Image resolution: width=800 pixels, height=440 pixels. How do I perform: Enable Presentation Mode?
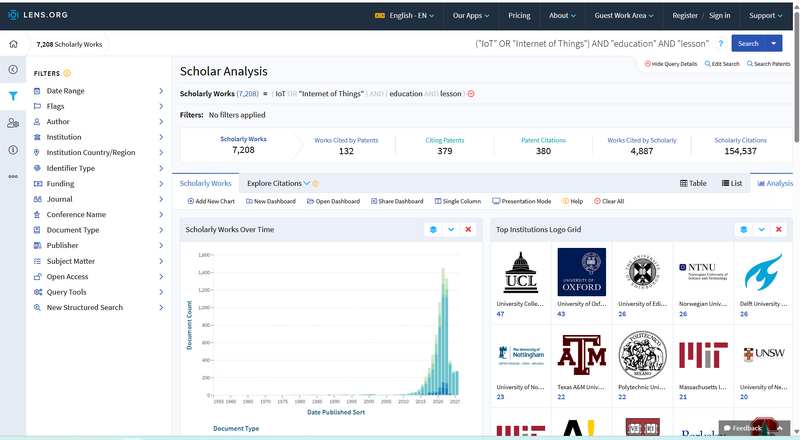522,201
